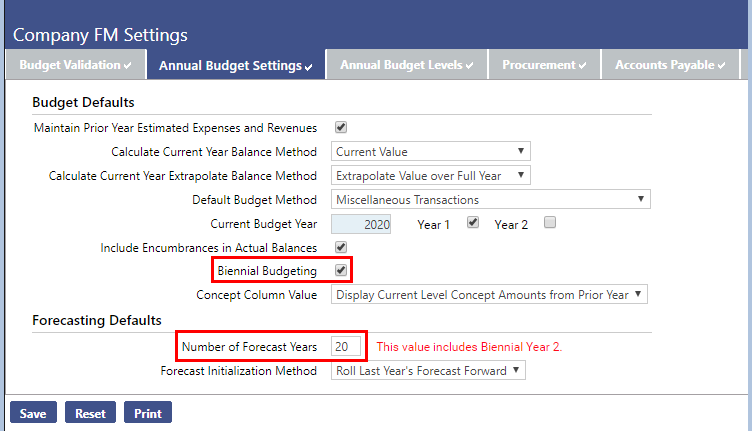Open the Budget Validation tab
This screenshot has width=752, height=431.
(x=76, y=65)
